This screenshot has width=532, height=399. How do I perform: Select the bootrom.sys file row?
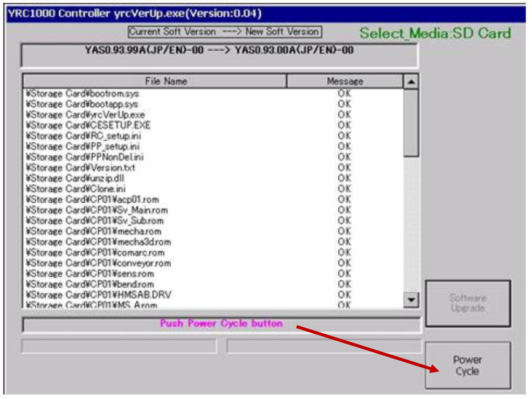click(x=82, y=94)
